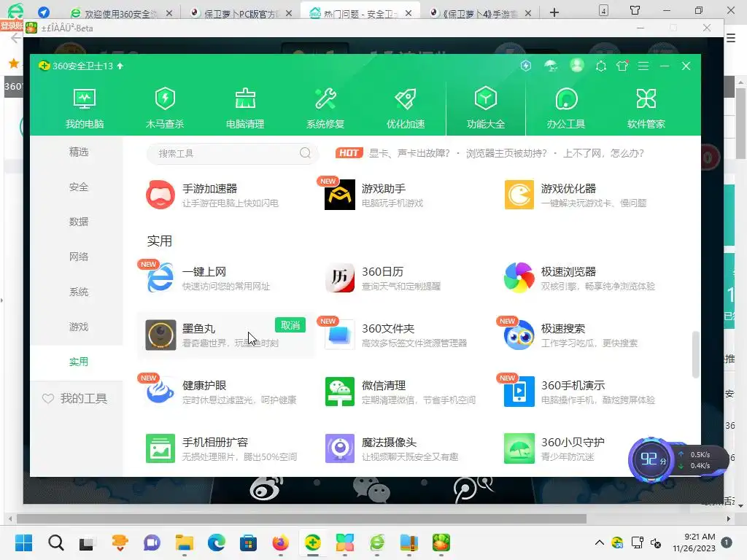Open 我的工具 with the heart icon
Image resolution: width=747 pixels, height=560 pixels.
tap(75, 398)
